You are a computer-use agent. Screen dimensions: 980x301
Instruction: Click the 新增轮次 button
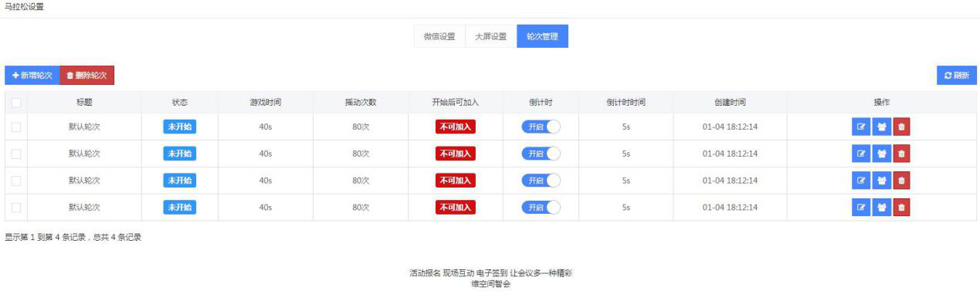(32, 75)
